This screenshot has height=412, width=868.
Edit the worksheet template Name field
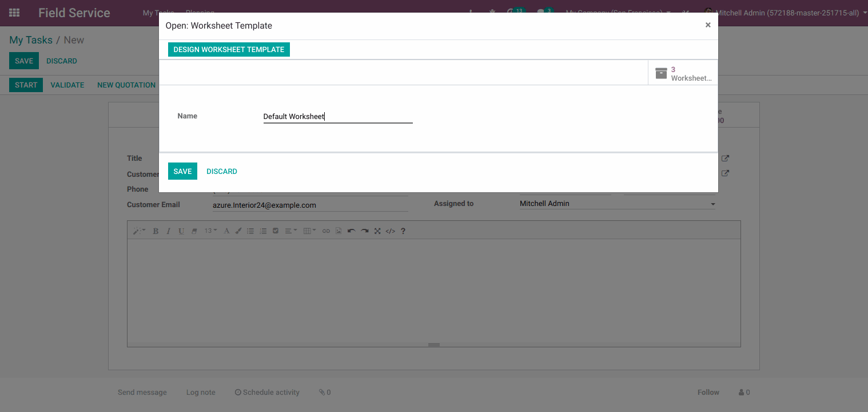click(x=337, y=116)
